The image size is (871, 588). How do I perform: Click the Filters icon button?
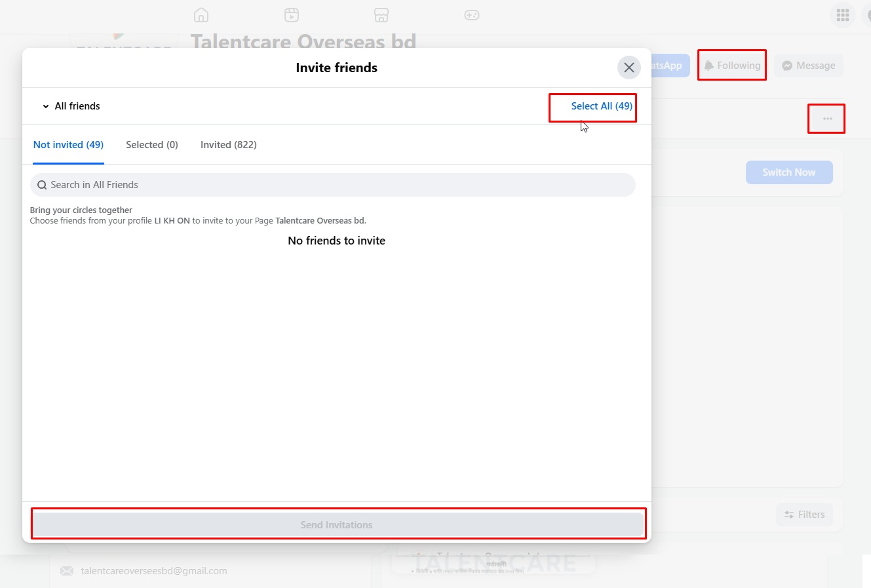804,515
